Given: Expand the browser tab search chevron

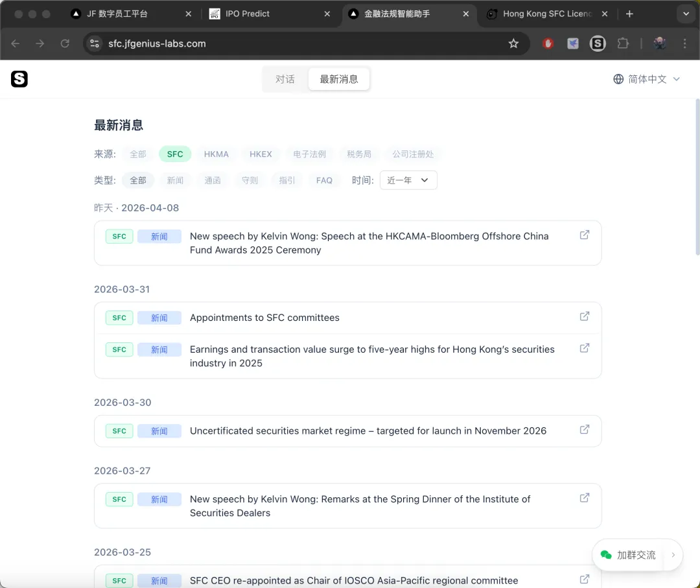Looking at the screenshot, I should coord(686,14).
